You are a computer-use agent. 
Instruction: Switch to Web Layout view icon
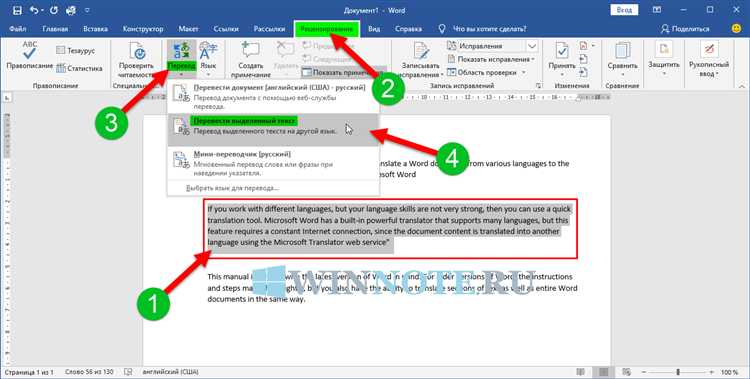(x=627, y=372)
